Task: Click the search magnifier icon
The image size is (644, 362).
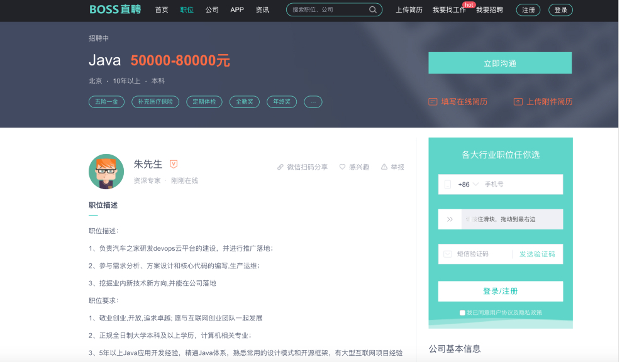Action: pos(373,9)
